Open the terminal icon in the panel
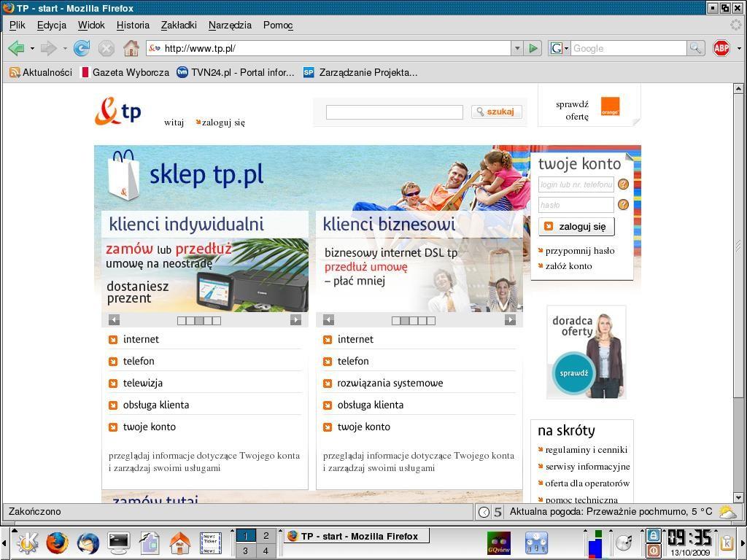The image size is (747, 560). (119, 542)
